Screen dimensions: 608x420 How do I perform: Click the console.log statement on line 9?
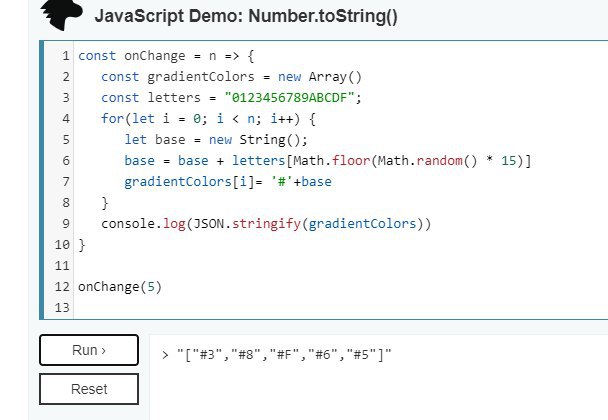pos(266,224)
